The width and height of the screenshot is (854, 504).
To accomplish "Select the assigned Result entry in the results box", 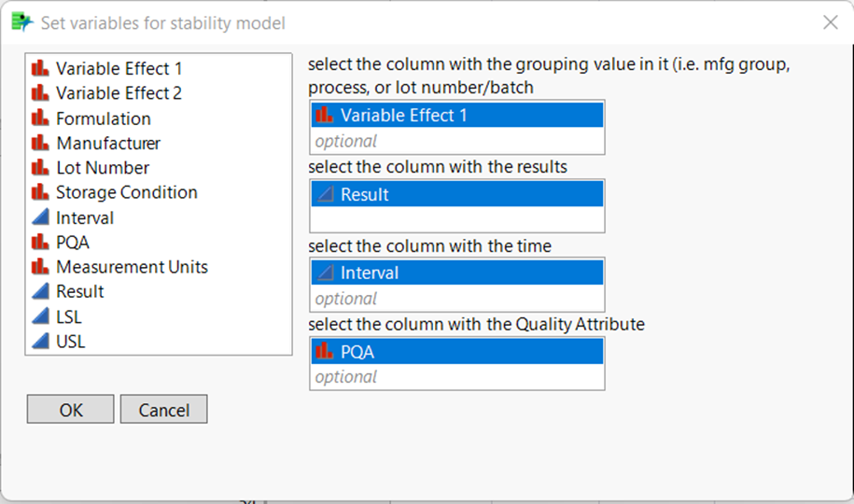I will click(x=456, y=194).
